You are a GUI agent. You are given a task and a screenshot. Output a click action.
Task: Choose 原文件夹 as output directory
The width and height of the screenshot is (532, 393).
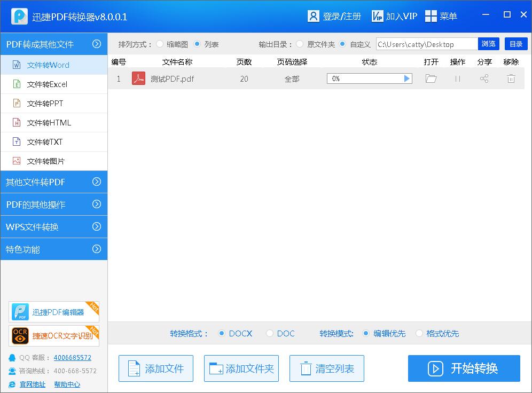coord(299,44)
